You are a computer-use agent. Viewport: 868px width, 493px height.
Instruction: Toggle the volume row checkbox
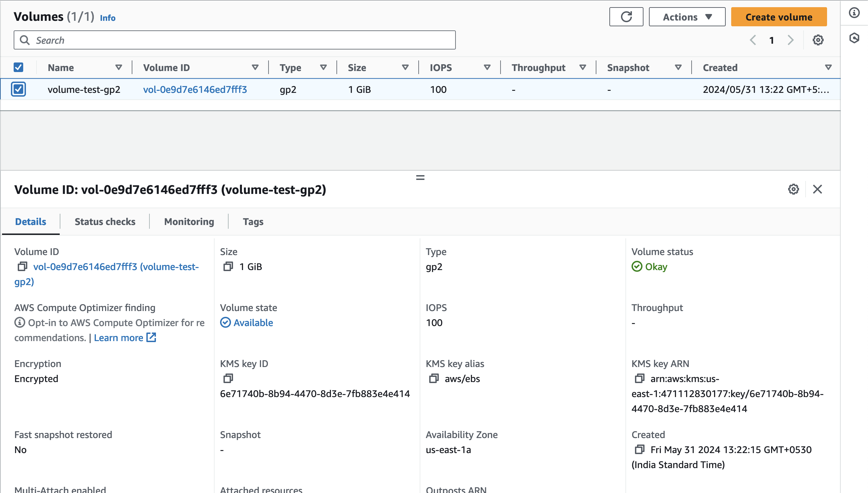(x=18, y=89)
